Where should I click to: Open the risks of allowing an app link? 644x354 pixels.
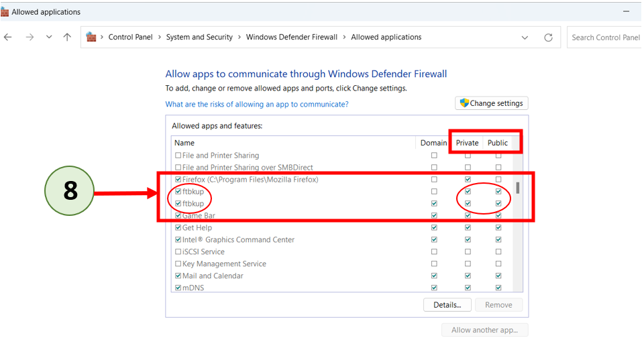coord(257,105)
